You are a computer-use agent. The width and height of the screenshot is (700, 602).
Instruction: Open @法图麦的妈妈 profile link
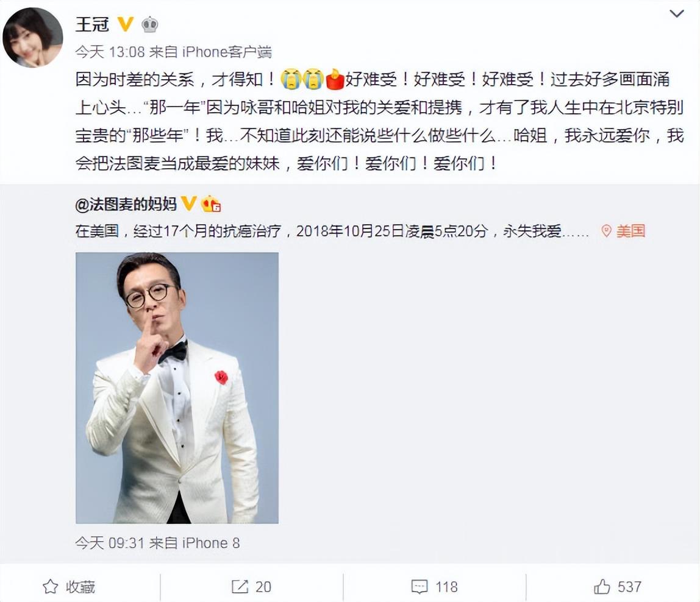pos(126,204)
